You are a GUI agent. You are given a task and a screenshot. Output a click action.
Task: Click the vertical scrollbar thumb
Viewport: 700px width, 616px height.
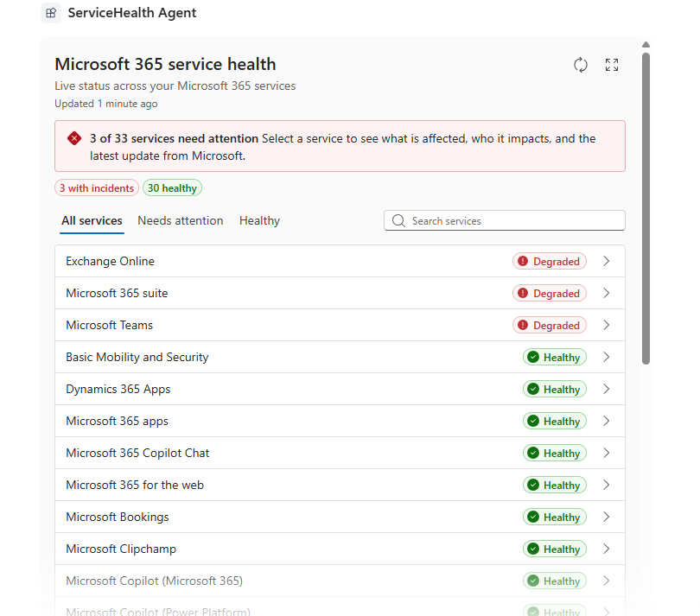[646, 208]
